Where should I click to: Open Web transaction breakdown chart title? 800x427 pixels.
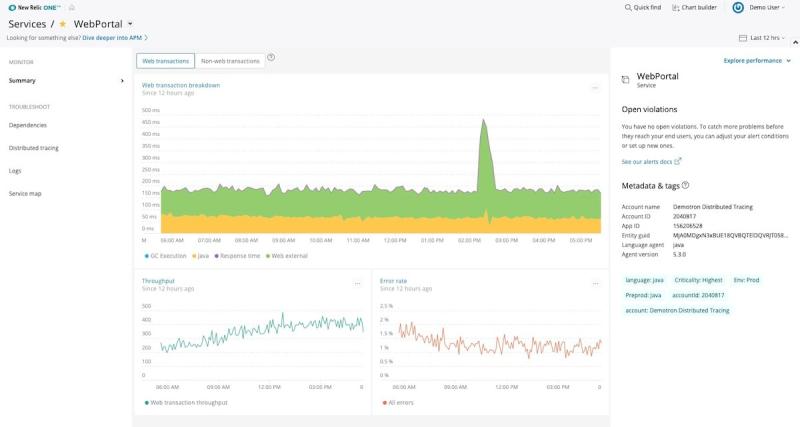[181, 85]
